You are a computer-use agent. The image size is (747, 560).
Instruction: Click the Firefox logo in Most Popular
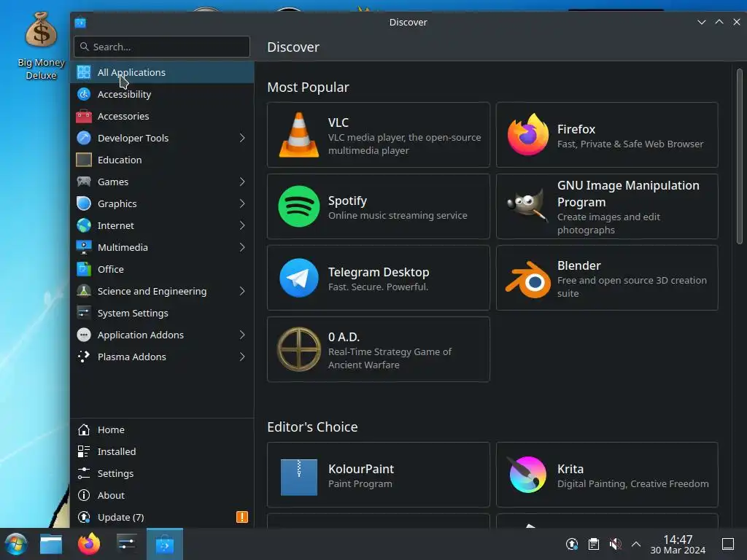click(527, 135)
